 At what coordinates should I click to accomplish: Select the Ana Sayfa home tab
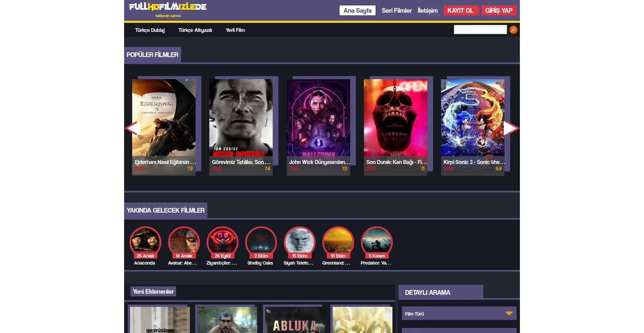click(357, 10)
